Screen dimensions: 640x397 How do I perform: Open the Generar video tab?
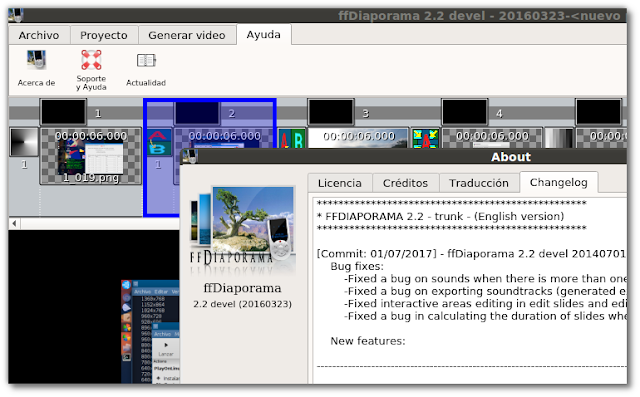click(x=187, y=35)
